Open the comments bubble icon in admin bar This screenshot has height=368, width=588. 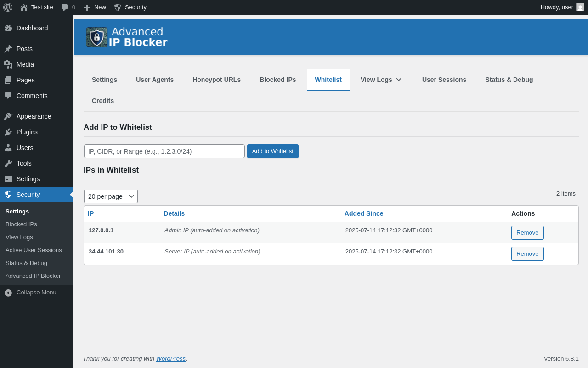65,7
